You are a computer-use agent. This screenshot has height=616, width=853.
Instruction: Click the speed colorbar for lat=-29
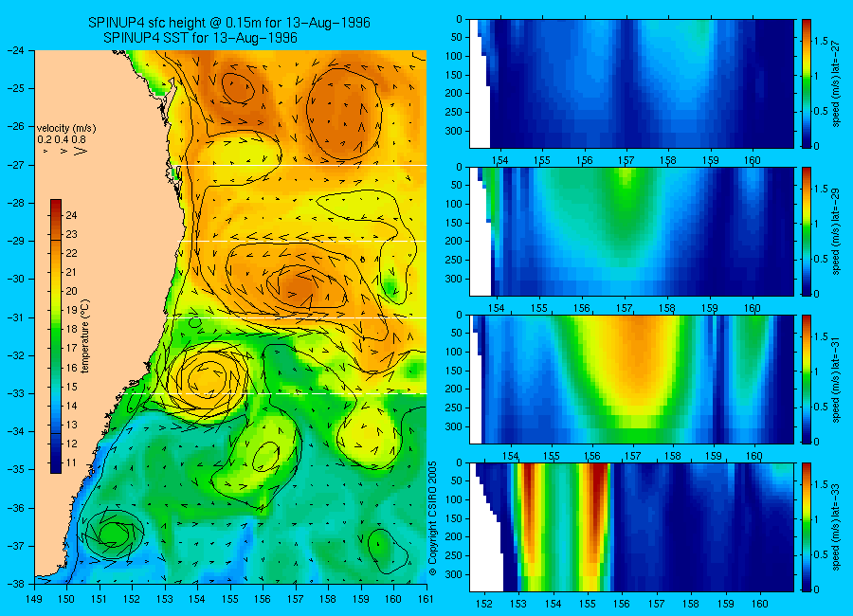[807, 231]
